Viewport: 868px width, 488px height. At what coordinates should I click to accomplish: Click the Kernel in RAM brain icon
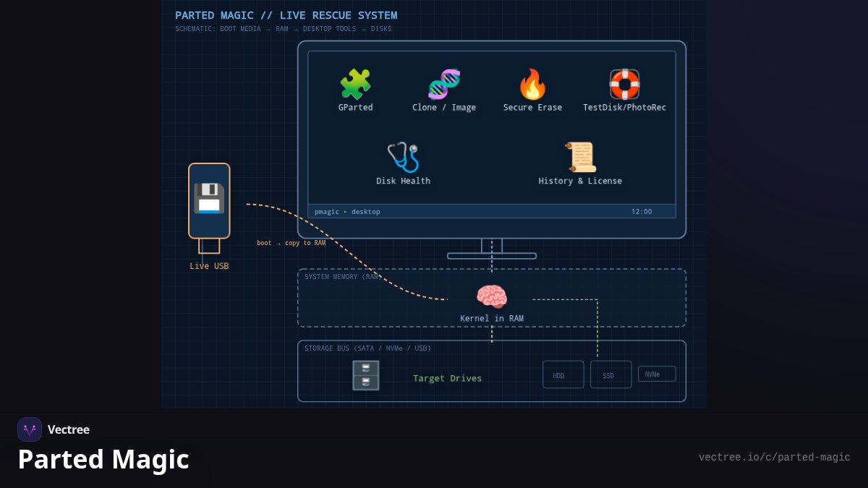pyautogui.click(x=492, y=297)
